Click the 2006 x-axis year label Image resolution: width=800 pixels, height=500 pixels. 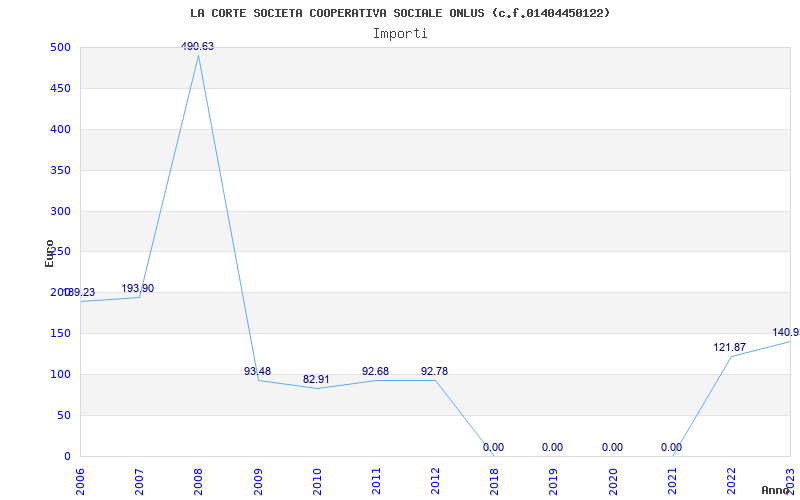(80, 481)
